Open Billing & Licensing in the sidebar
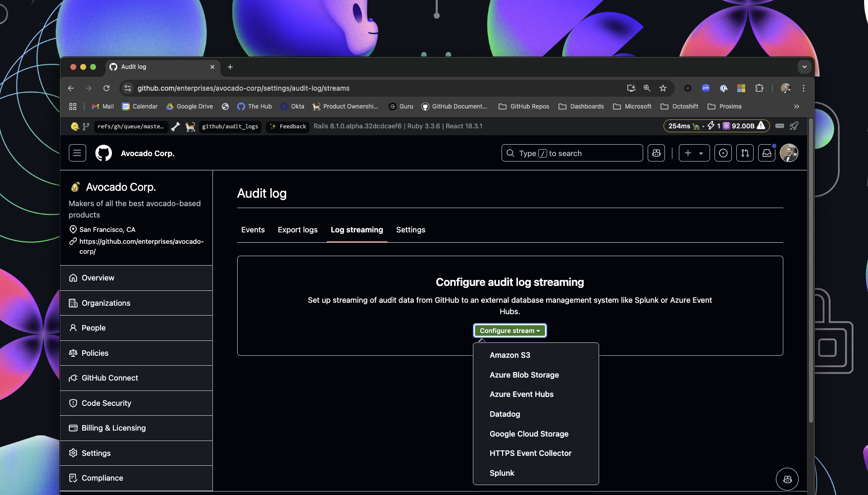The height and width of the screenshot is (495, 868). pyautogui.click(x=136, y=428)
